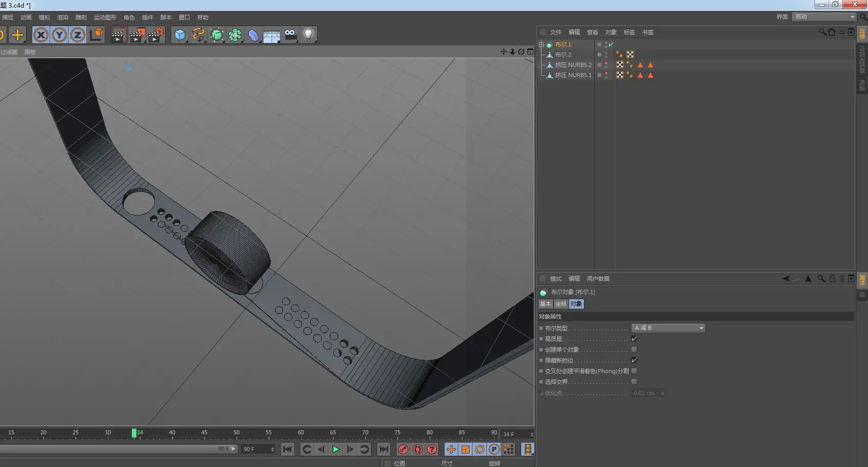Toggle the Z axis lock icon
Screen dimensions: 868x467
[x=78, y=35]
